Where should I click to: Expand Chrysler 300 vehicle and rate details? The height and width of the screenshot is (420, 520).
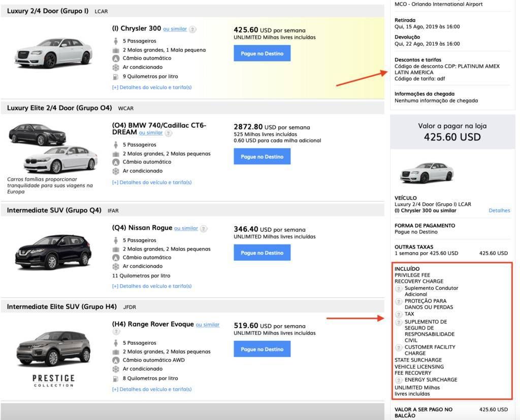tap(152, 87)
